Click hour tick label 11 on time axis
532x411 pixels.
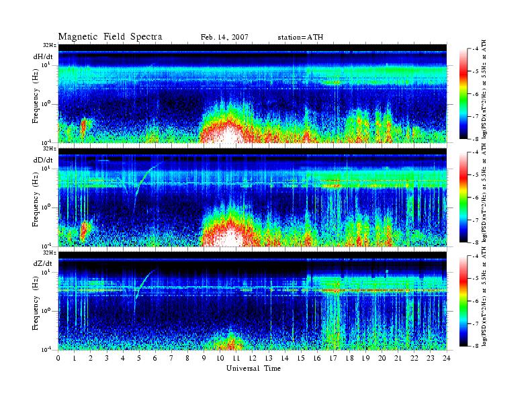(236, 358)
